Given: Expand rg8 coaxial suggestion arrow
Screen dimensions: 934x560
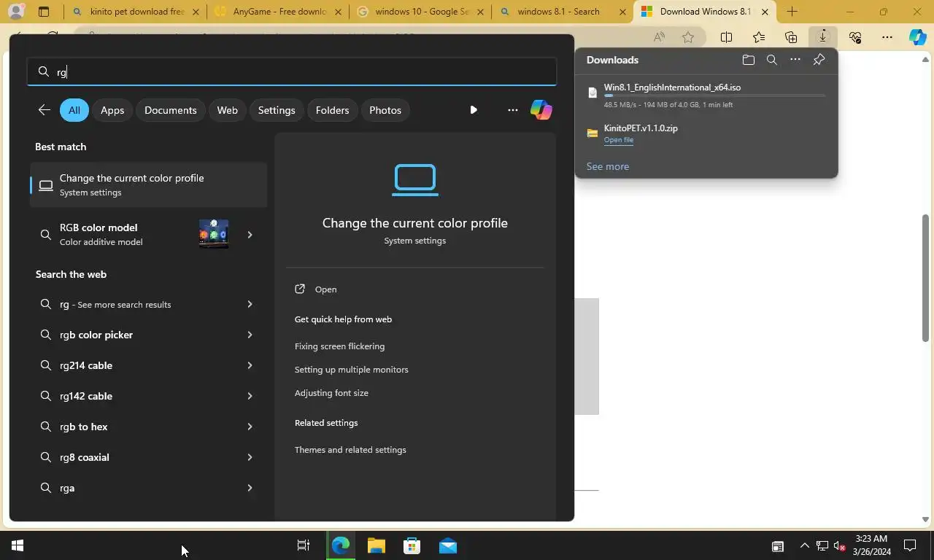Looking at the screenshot, I should pos(250,457).
